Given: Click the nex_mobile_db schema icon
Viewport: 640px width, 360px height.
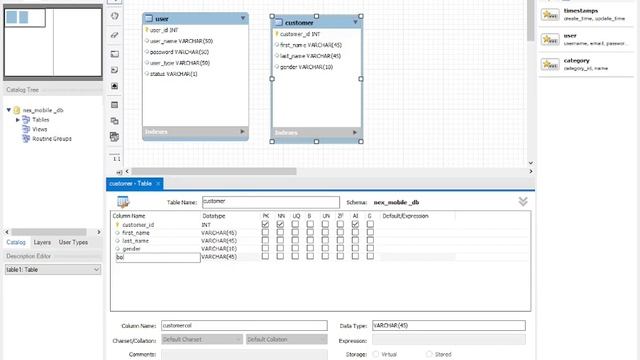Looking at the screenshot, I should [17, 110].
